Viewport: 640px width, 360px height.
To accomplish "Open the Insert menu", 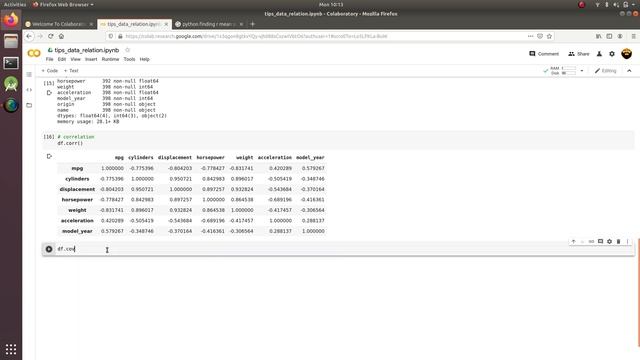I will 91,59.
